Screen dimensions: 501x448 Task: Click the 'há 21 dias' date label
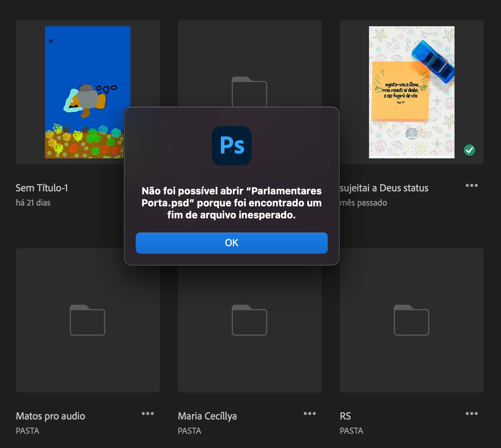coord(33,203)
